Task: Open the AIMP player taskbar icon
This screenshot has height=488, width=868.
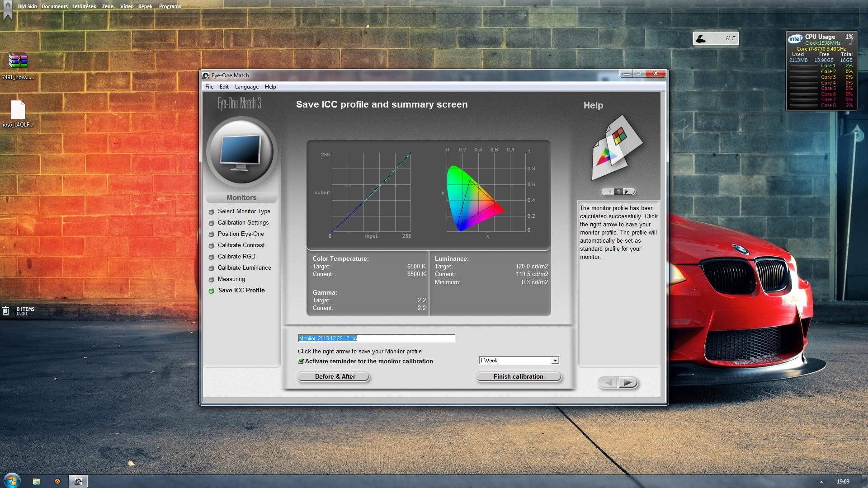Action: tap(57, 481)
